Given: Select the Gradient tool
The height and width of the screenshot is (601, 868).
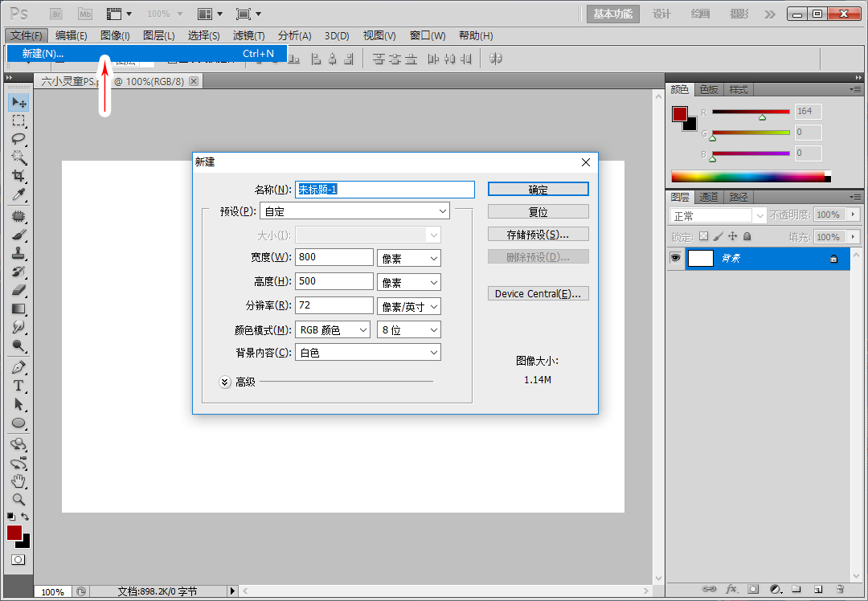Looking at the screenshot, I should tap(18, 309).
